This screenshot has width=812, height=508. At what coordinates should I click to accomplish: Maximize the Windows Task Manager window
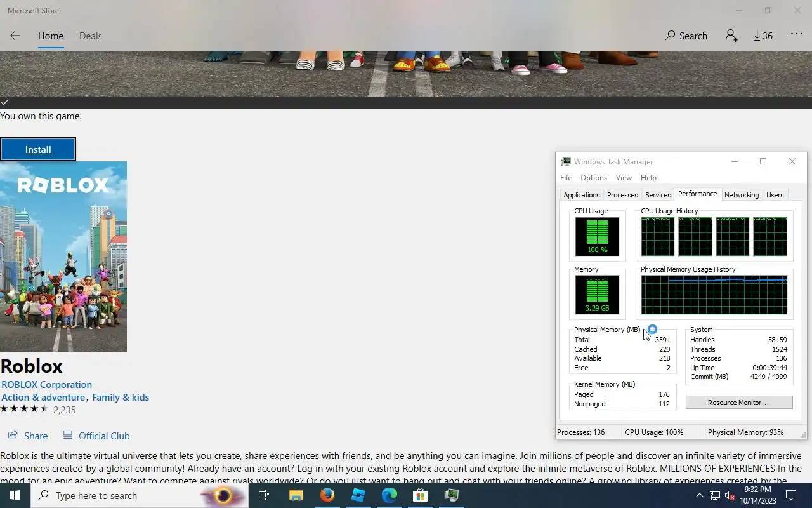click(x=763, y=162)
